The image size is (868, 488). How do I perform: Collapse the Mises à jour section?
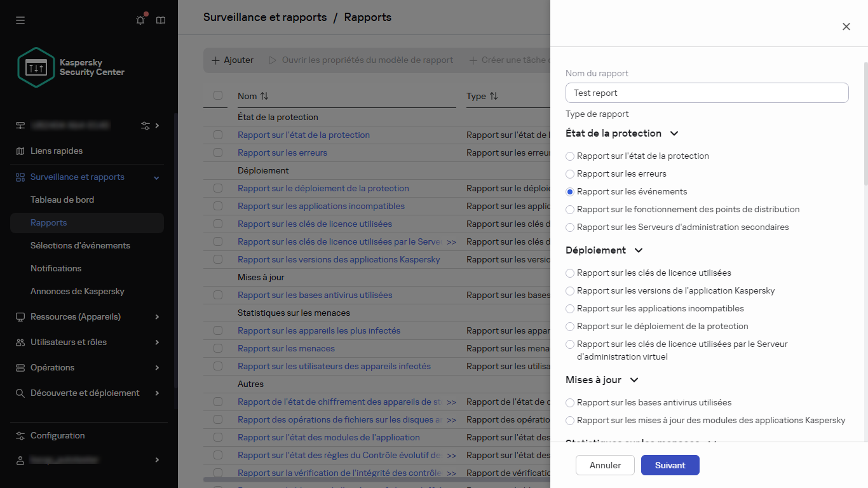click(x=634, y=380)
